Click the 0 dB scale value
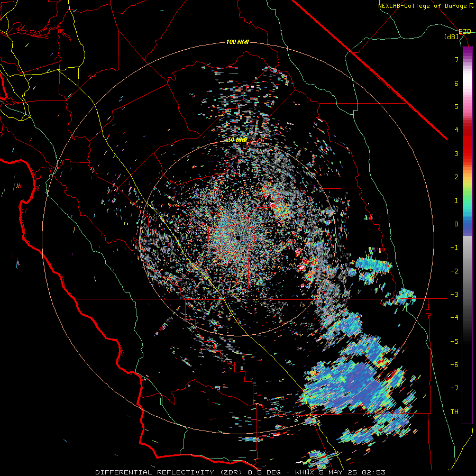Viewport: 476px width, 476px height. tap(456, 224)
